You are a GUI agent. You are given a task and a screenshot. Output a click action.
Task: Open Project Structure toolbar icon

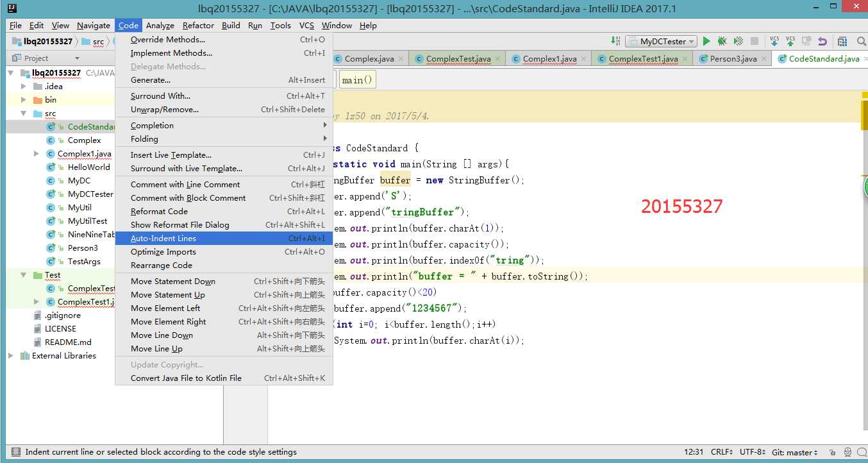coord(842,41)
